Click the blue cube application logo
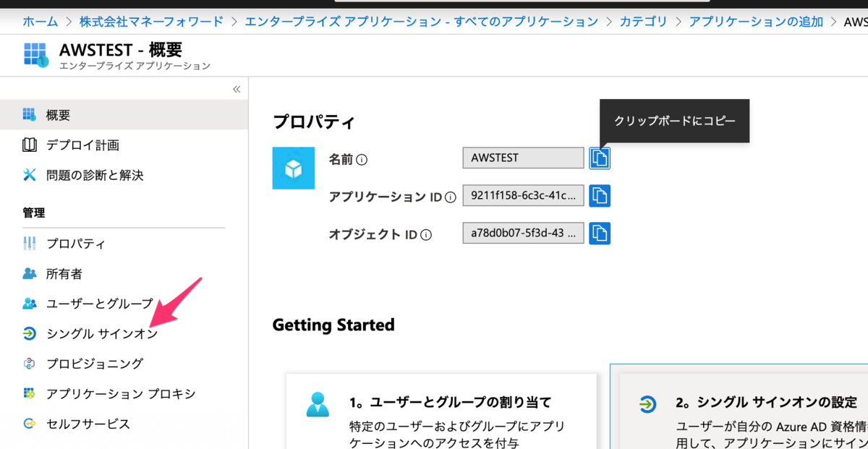Screen dimensions: 868x449 click(x=294, y=168)
